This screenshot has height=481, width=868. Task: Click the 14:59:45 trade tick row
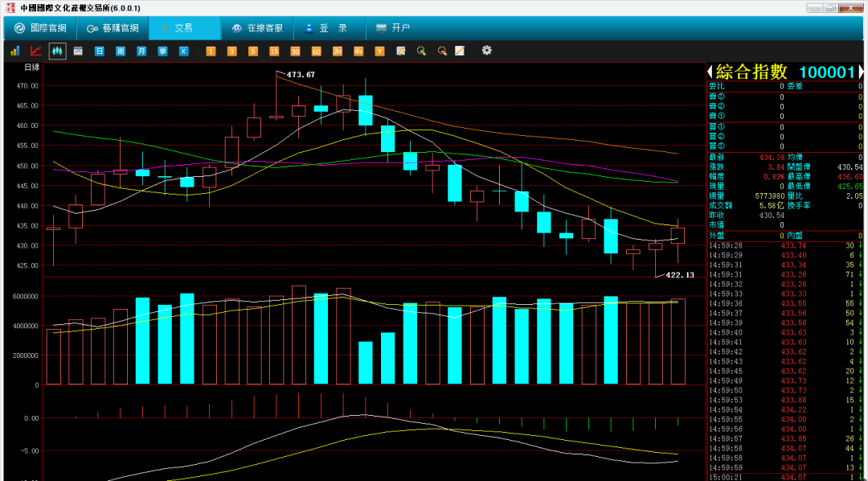785,371
